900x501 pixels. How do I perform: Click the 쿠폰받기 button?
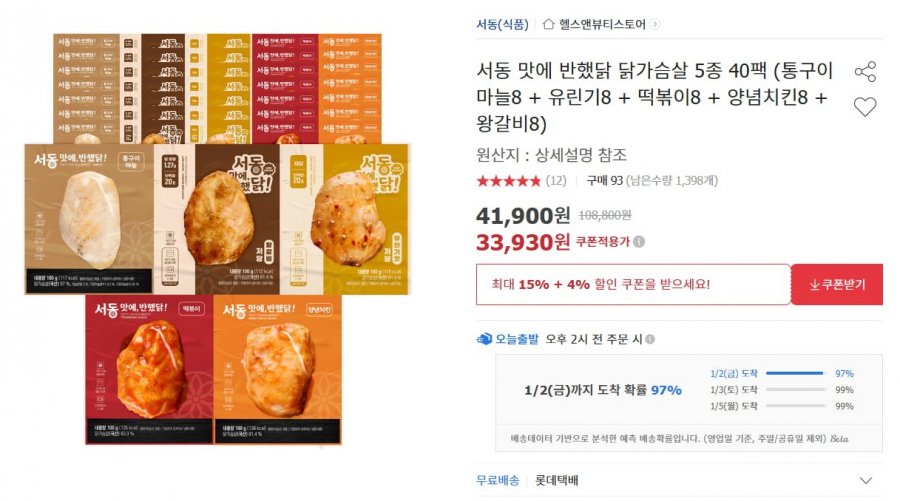pyautogui.click(x=837, y=285)
